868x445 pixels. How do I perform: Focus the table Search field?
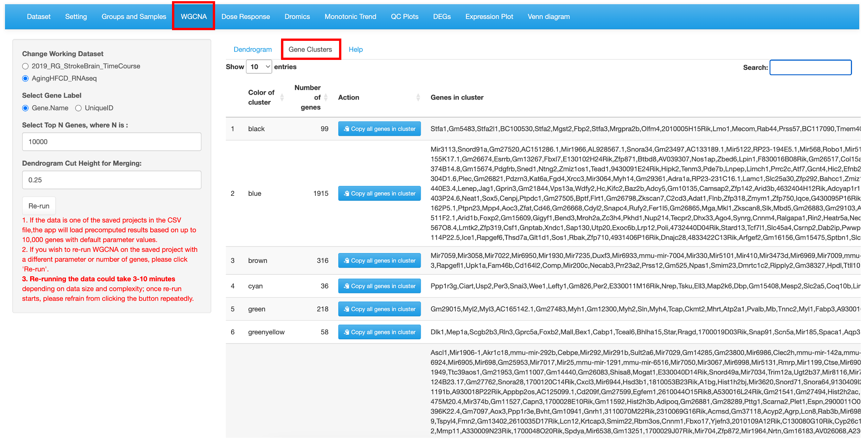click(810, 67)
